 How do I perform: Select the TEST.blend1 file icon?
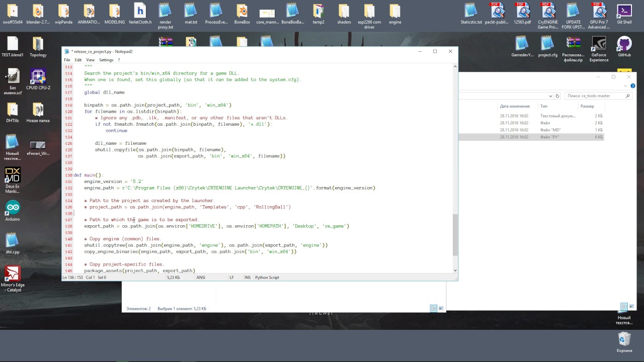point(13,47)
